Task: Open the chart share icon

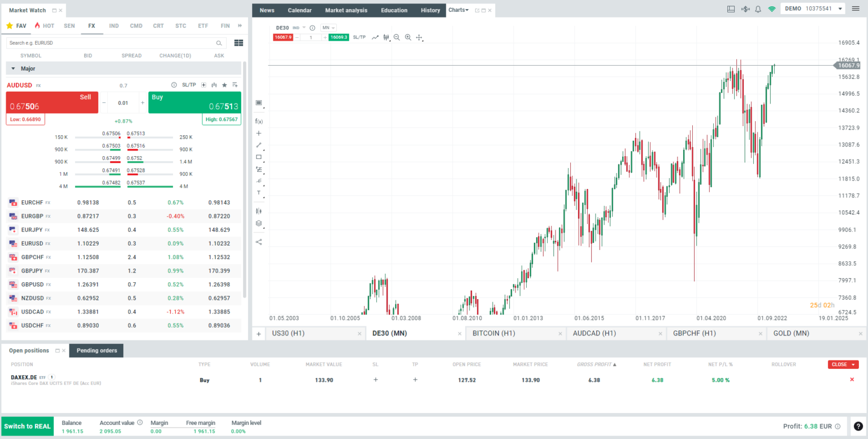Action: click(259, 242)
